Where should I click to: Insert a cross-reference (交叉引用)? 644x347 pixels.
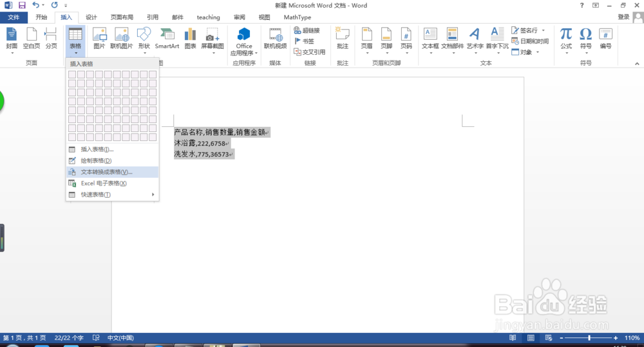[x=310, y=52]
